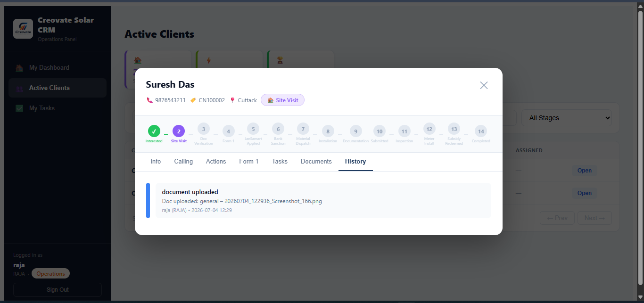Screen dimensions: 644x303
Task: Click the house icon beside My Dashboard
Action: tap(19, 68)
